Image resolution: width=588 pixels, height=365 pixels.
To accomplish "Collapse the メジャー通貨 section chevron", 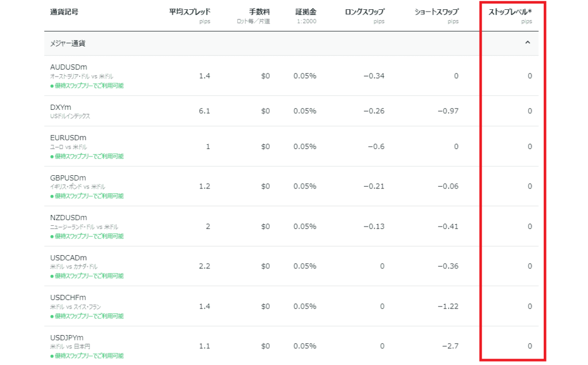I will (x=528, y=43).
